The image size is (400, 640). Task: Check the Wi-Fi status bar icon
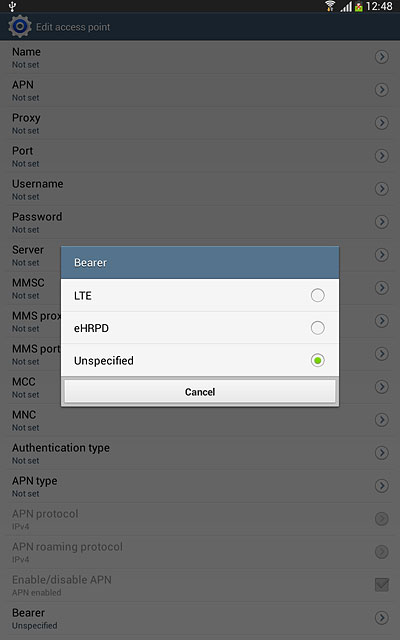click(x=330, y=6)
